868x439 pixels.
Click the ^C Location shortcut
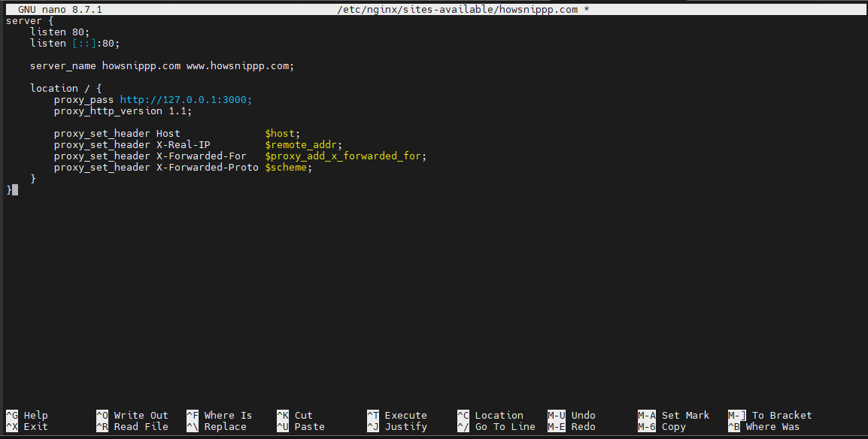(490, 415)
